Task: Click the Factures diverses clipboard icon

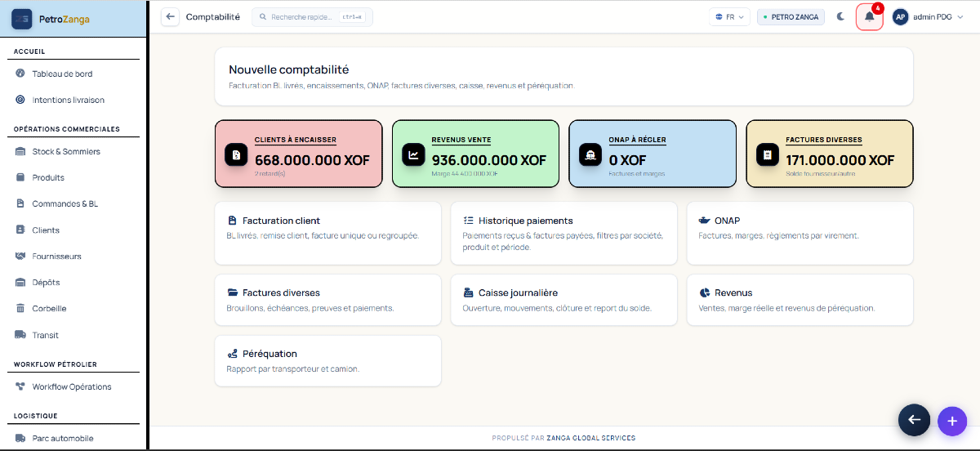Action: coord(768,154)
